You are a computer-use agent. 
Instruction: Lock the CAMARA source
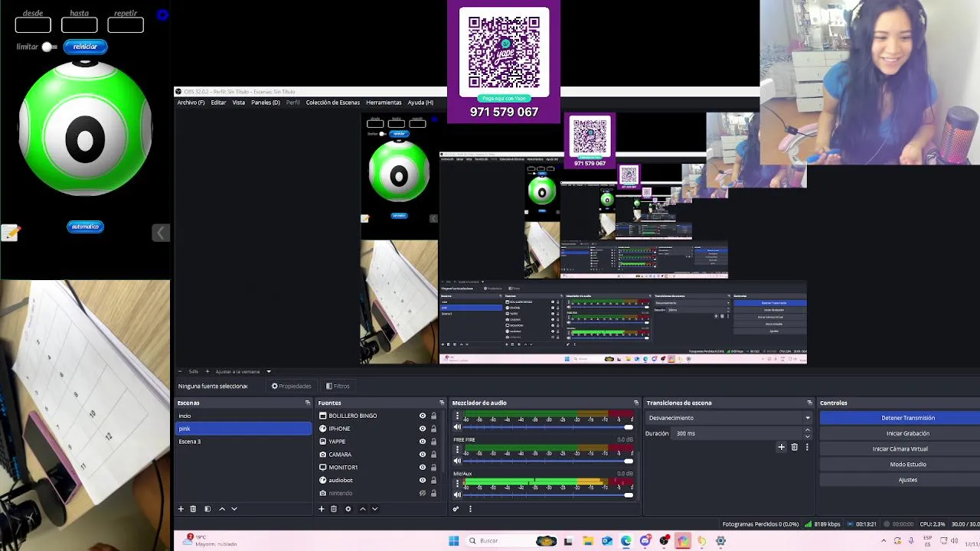433,455
